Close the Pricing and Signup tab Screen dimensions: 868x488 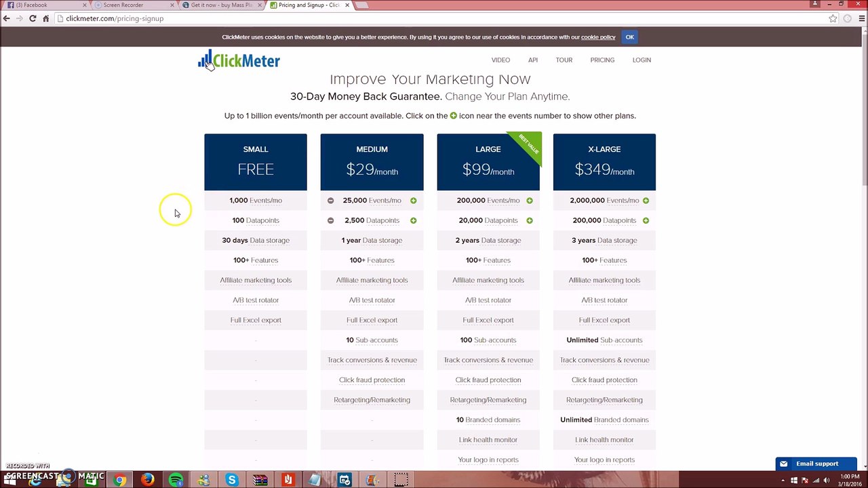(x=347, y=5)
